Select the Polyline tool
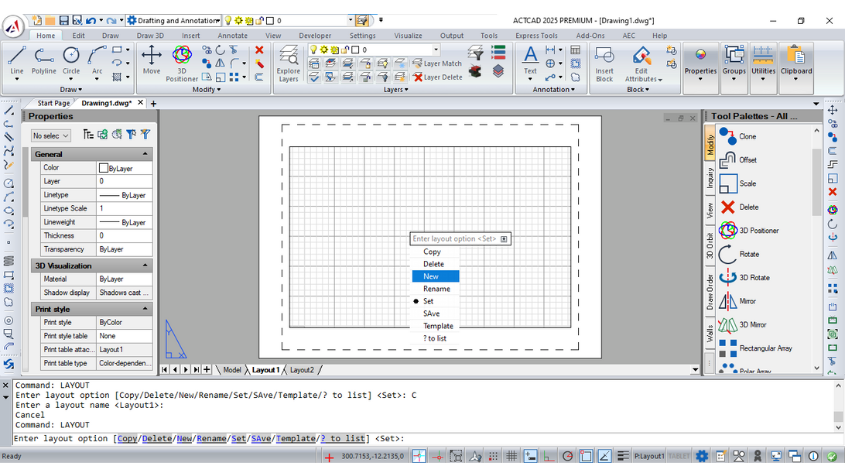This screenshot has height=475, width=845. (44, 60)
